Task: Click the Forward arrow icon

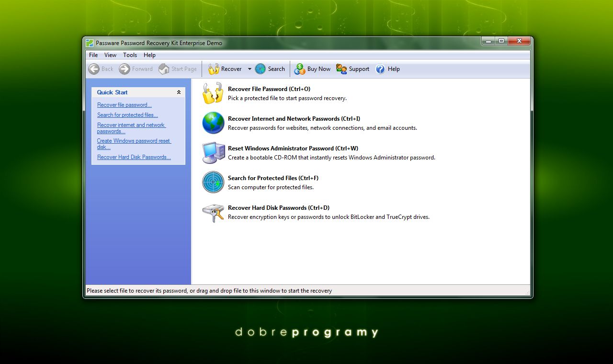Action: [x=125, y=69]
